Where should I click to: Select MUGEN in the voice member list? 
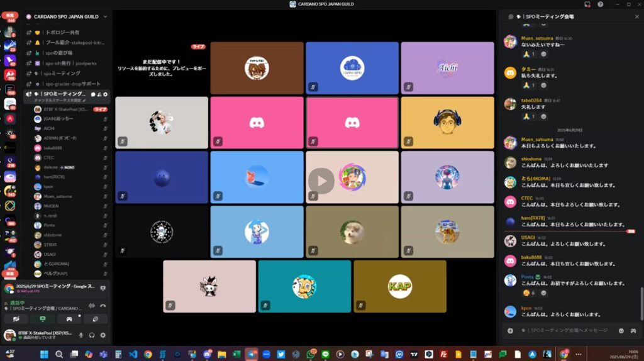click(x=70, y=206)
